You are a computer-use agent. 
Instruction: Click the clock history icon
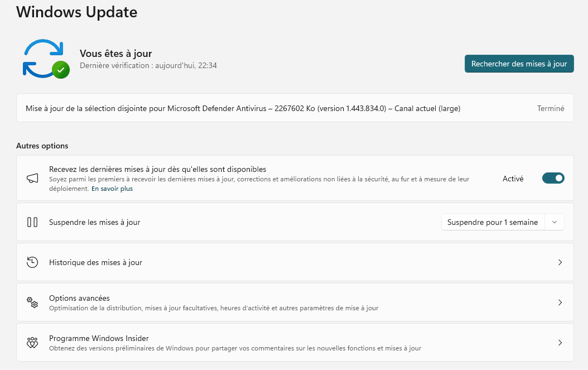[x=32, y=262]
